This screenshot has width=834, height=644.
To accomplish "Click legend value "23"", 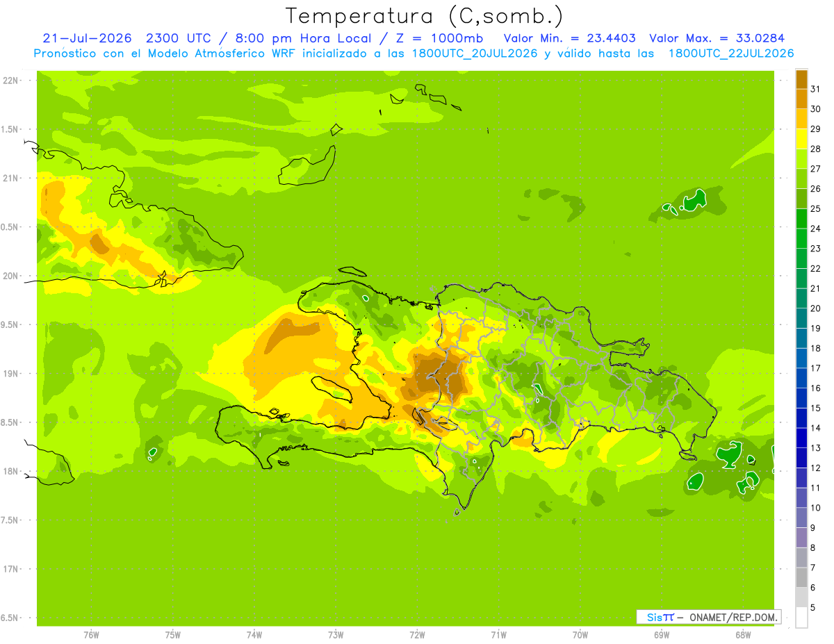I will pyautogui.click(x=816, y=249).
